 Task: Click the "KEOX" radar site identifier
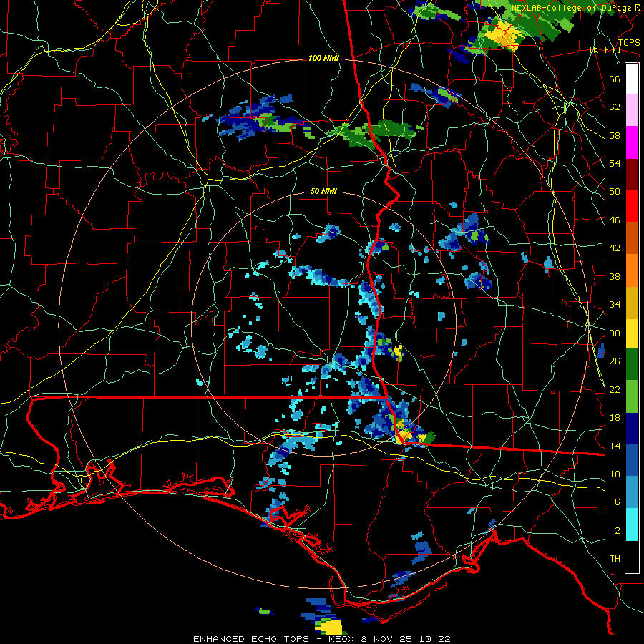341,639
